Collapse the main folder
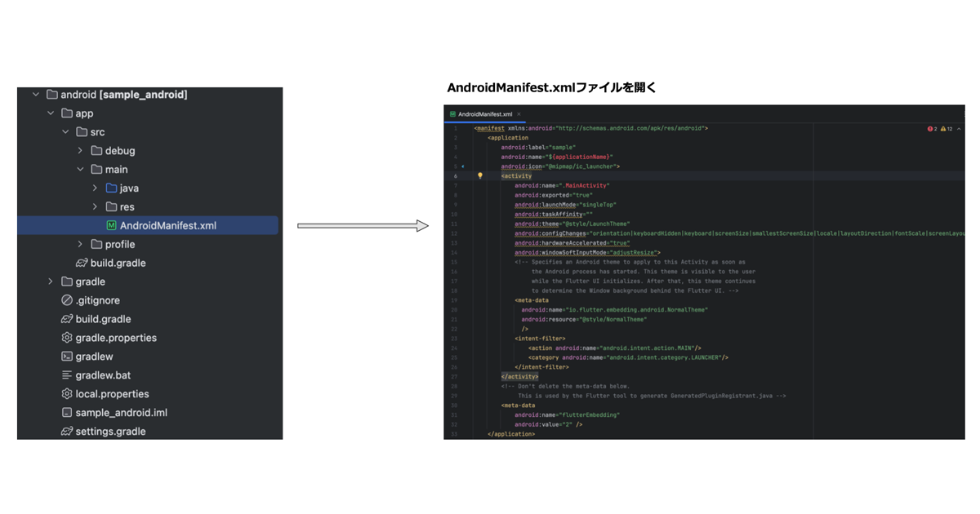This screenshot has width=980, height=514. click(80, 169)
